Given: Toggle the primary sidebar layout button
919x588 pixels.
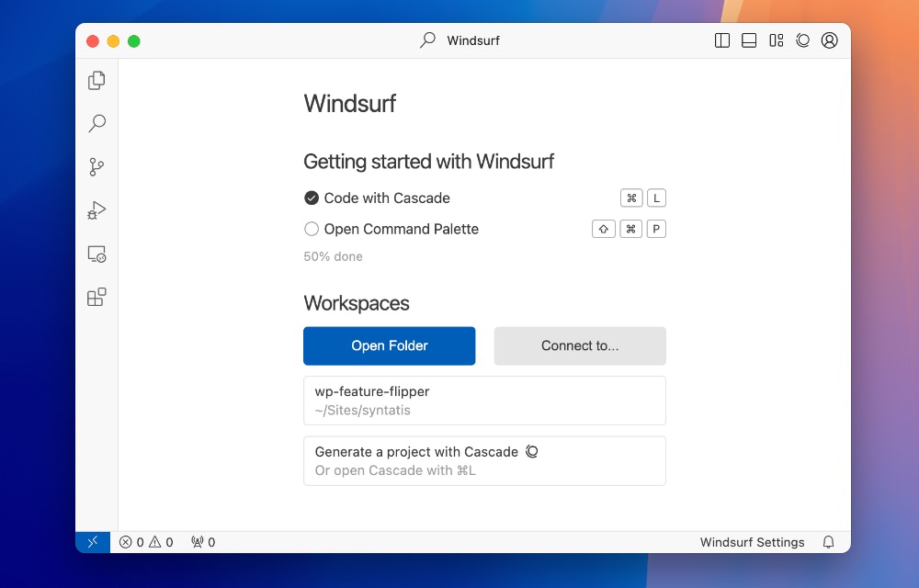Looking at the screenshot, I should [722, 40].
